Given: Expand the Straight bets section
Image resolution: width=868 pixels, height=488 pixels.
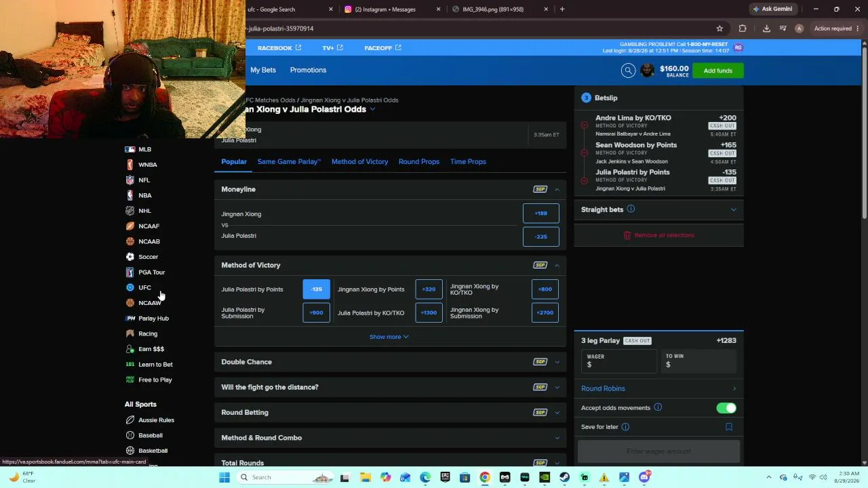Looking at the screenshot, I should (733, 209).
